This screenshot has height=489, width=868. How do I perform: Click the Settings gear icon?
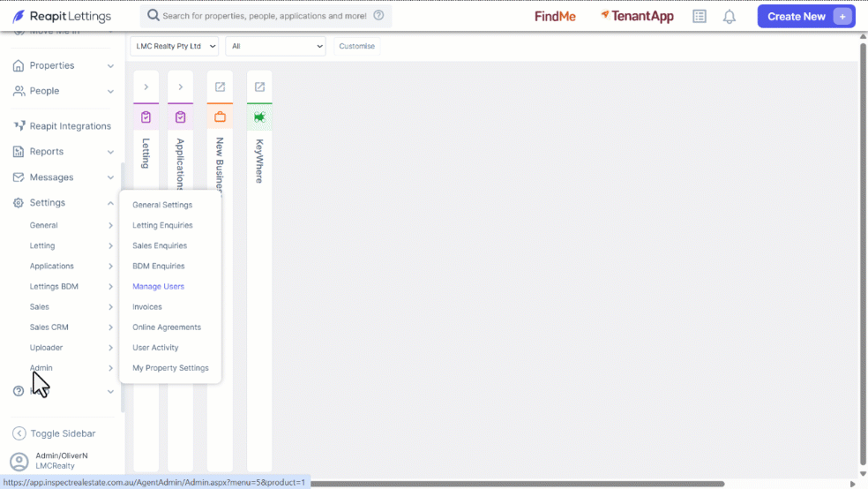[x=19, y=203]
